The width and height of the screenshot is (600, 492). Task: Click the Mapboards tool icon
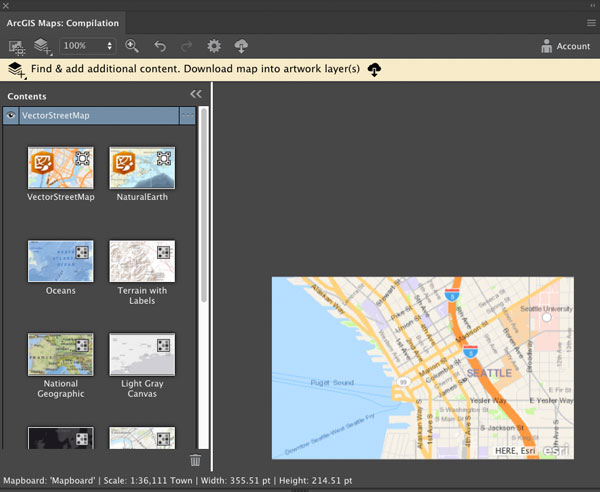point(17,47)
